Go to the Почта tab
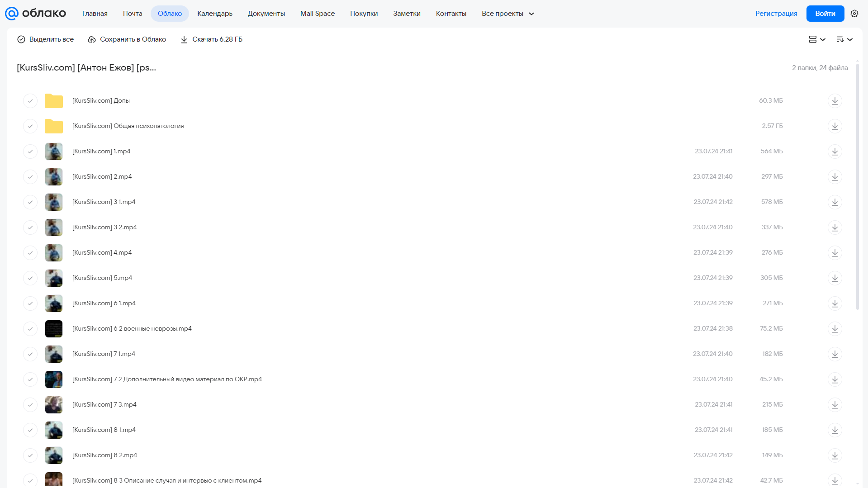The height and width of the screenshot is (488, 868). (x=133, y=14)
